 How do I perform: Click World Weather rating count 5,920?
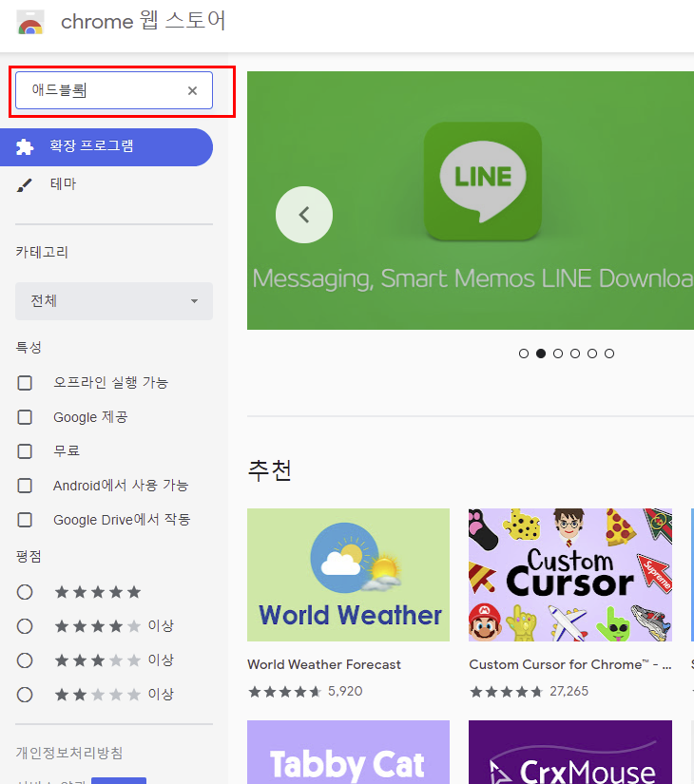tap(345, 691)
